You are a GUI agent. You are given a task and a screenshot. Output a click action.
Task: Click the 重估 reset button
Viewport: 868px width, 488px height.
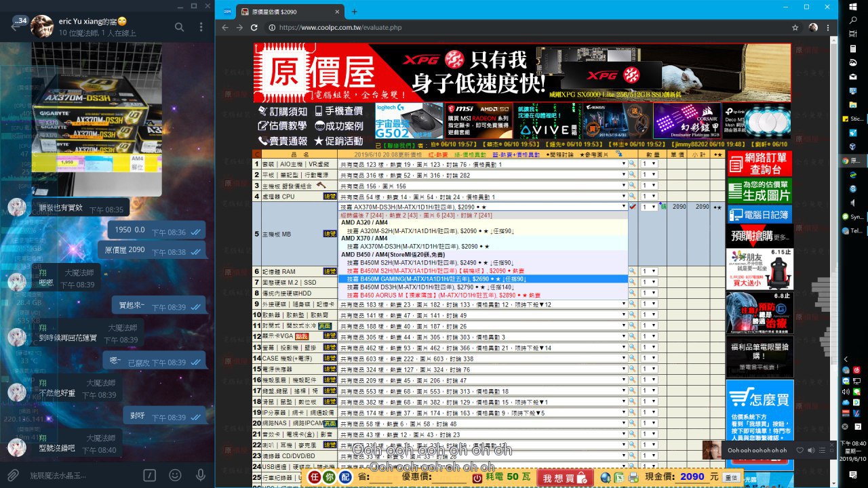(730, 477)
